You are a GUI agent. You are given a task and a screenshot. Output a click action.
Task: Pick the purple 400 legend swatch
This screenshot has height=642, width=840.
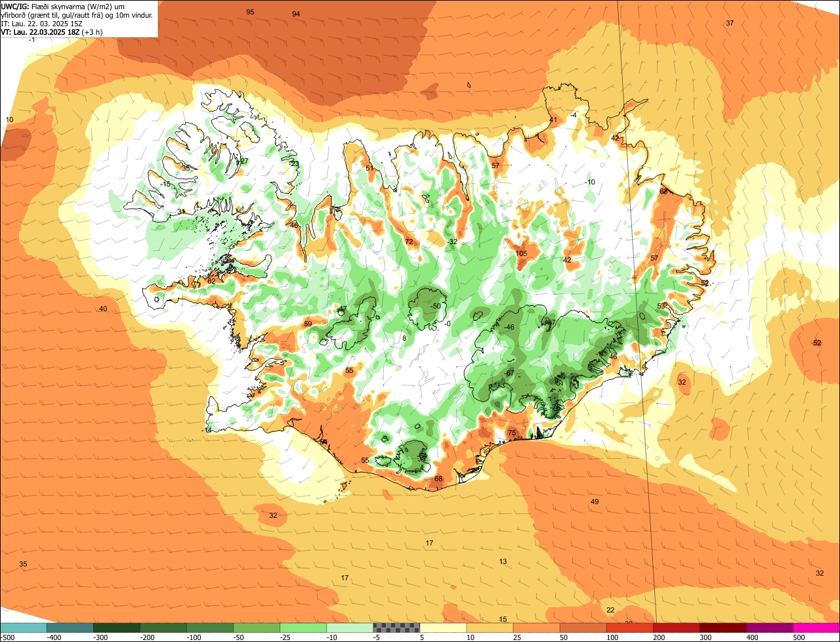[x=769, y=628]
